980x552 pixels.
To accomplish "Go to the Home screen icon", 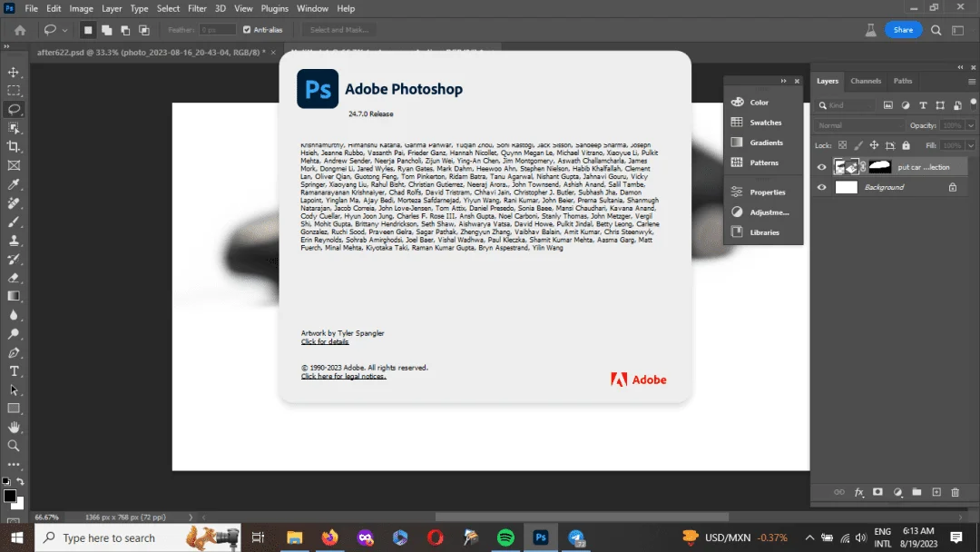I will point(20,30).
